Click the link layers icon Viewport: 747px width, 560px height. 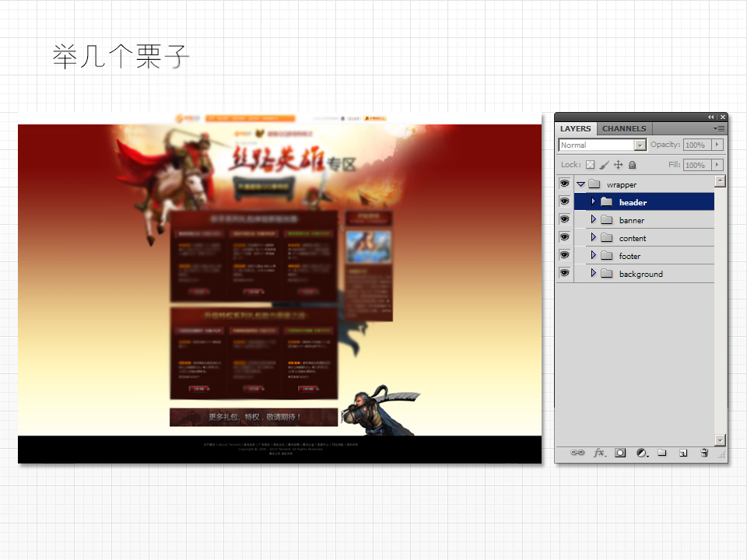(577, 453)
